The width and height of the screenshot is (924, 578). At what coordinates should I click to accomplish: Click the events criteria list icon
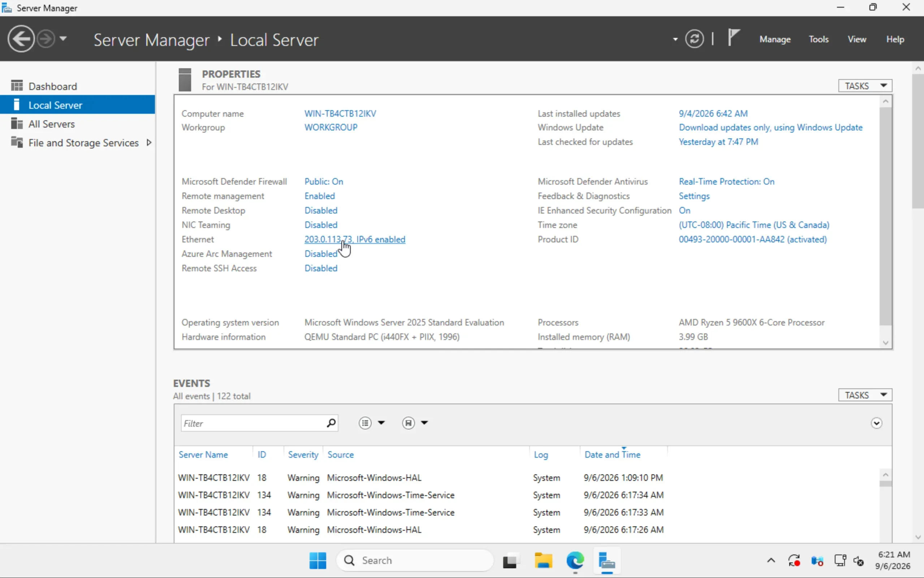365,423
